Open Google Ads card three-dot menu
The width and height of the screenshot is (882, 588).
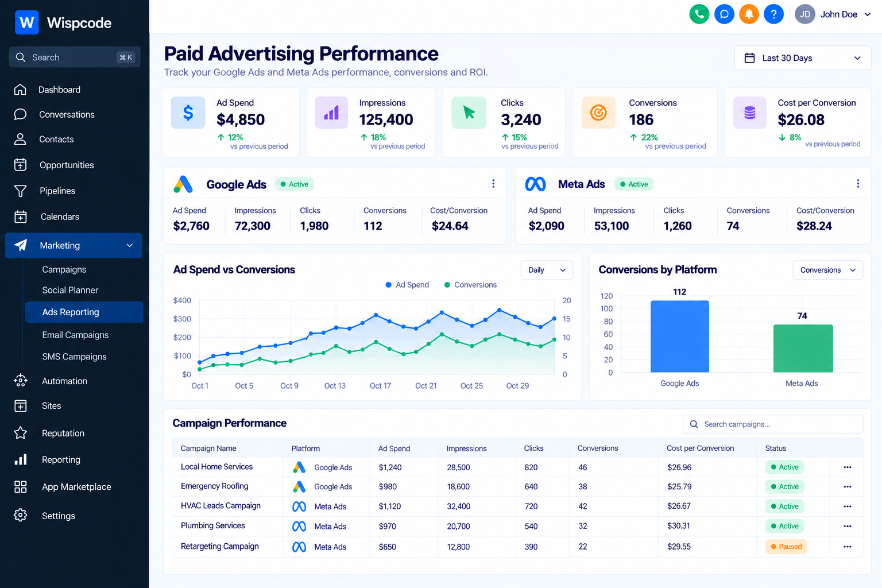click(493, 184)
